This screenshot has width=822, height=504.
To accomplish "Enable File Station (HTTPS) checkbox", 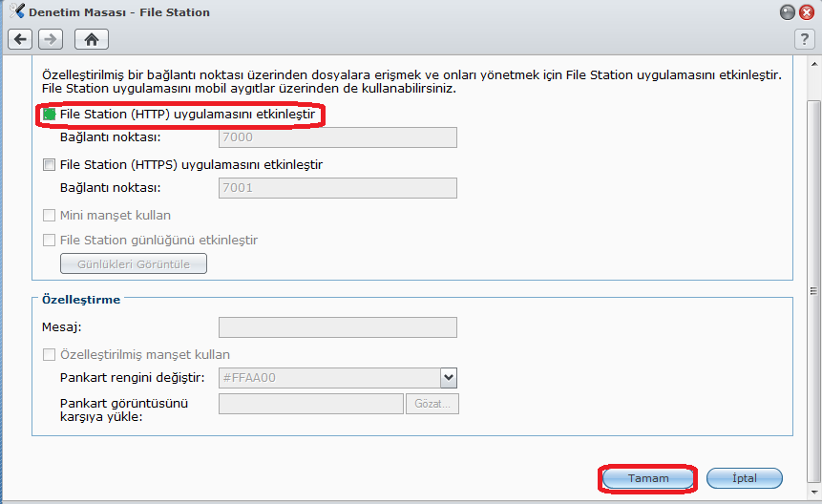I will click(x=50, y=165).
